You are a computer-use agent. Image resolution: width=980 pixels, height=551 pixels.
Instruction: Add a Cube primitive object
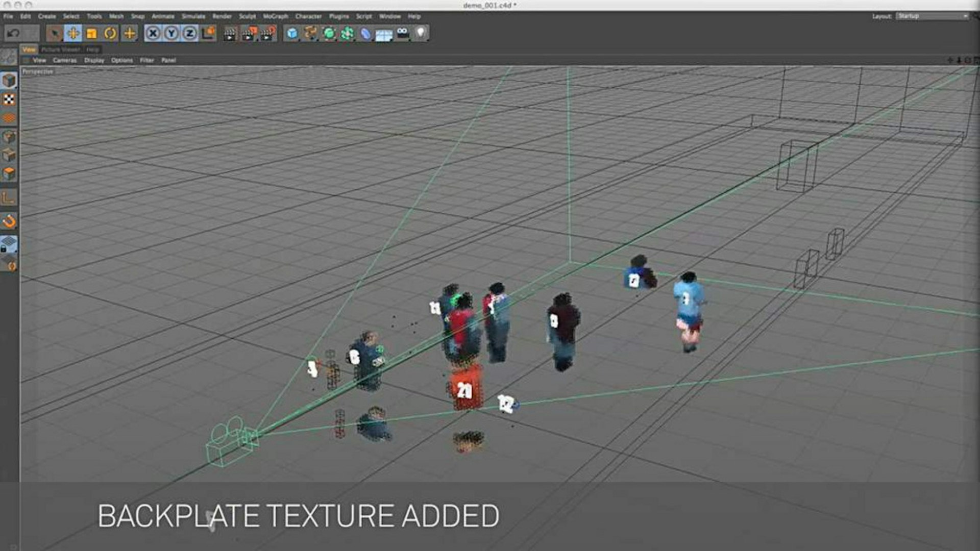click(x=291, y=34)
